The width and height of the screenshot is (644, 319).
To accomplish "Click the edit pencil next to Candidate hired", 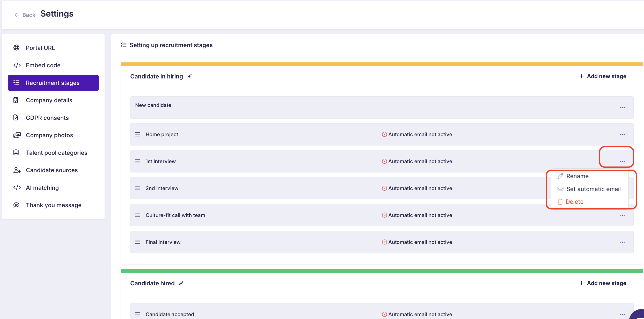I will click(x=181, y=283).
